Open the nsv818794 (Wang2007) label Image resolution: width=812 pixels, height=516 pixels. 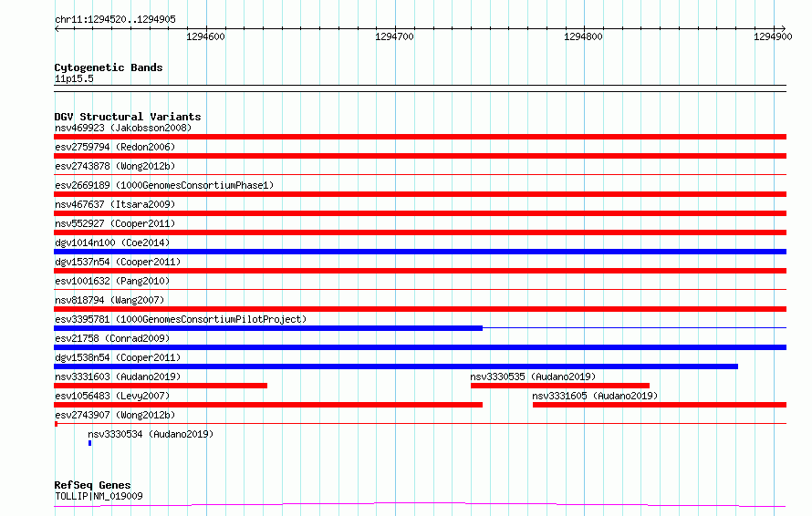coord(109,300)
